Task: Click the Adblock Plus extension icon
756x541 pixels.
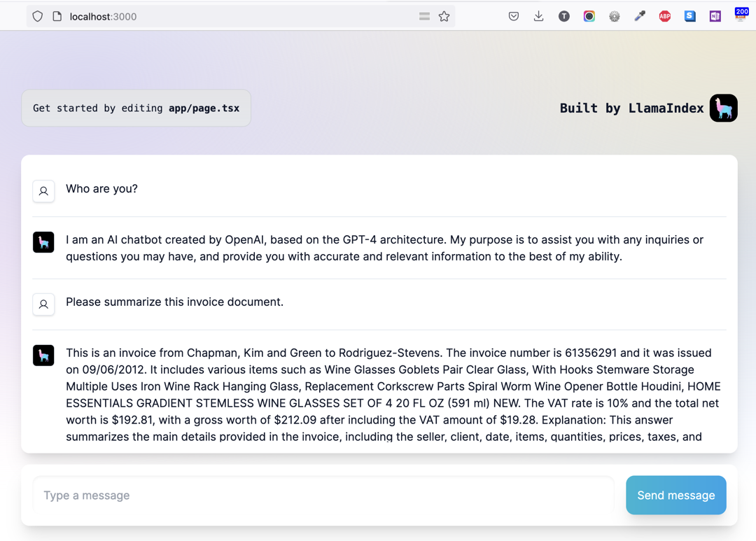Action: click(x=665, y=16)
